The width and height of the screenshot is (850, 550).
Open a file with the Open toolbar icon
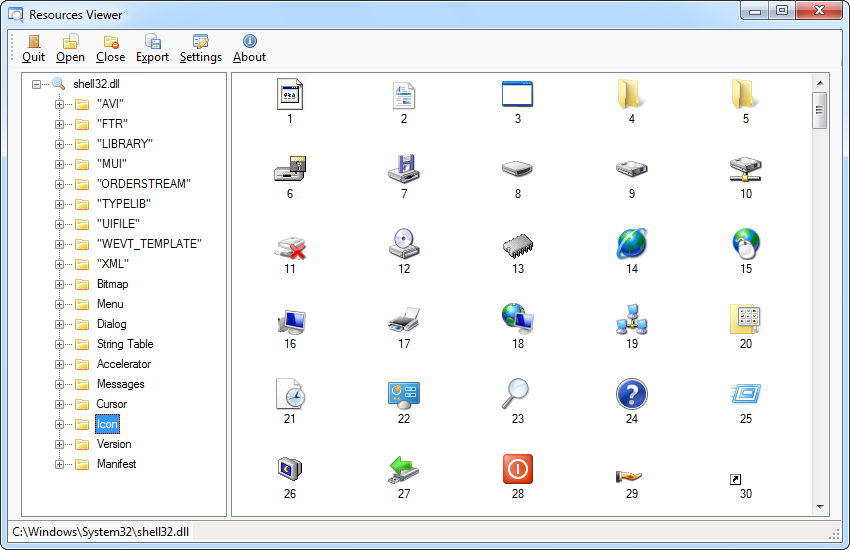[x=70, y=42]
